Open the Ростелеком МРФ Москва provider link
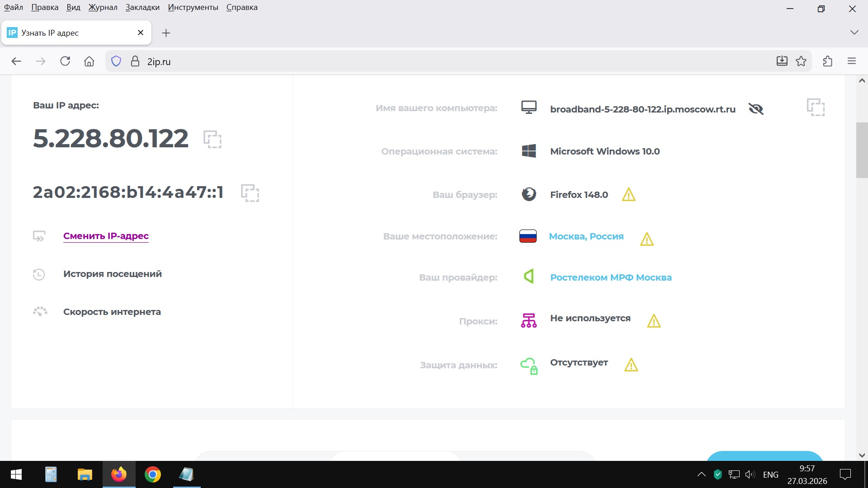This screenshot has height=488, width=868. coord(610,277)
